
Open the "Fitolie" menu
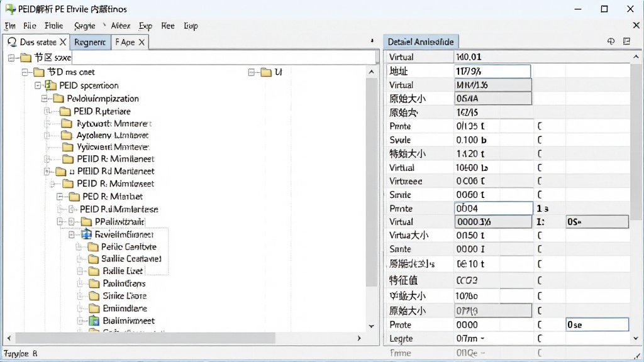pos(54,26)
